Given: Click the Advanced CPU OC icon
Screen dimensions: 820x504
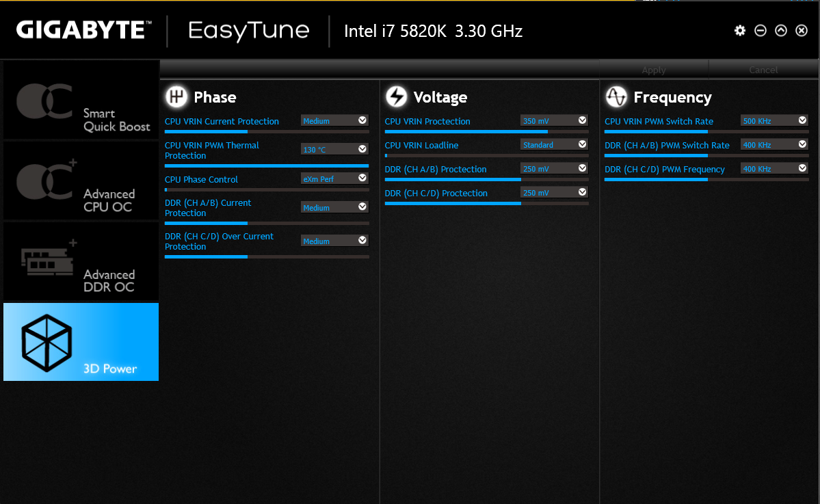Looking at the screenshot, I should click(x=46, y=180).
